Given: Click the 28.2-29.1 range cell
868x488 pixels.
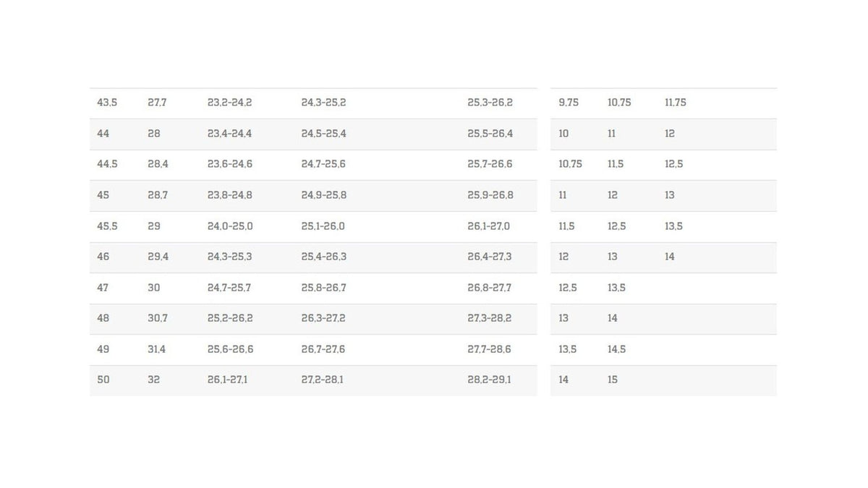Looking at the screenshot, I should point(489,380).
